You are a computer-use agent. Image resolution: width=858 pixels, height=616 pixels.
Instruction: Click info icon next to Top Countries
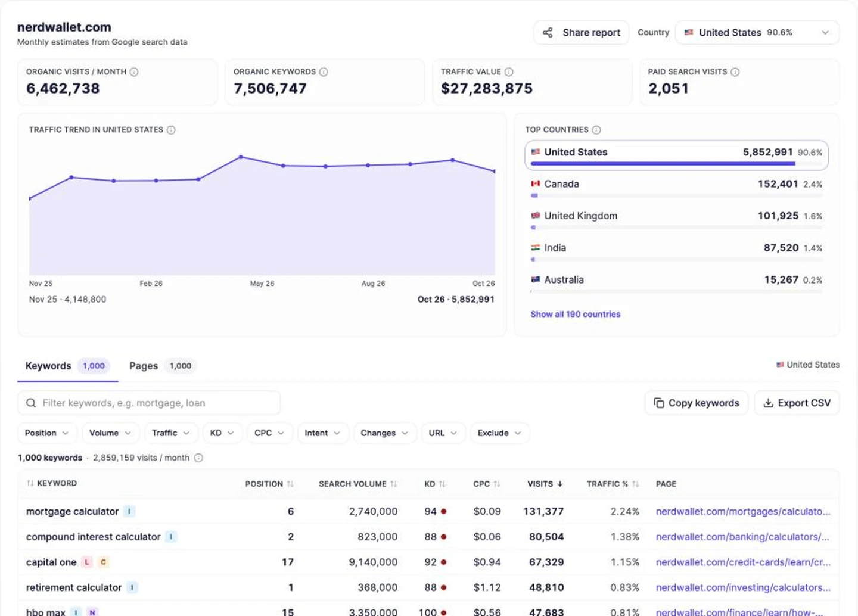click(x=596, y=130)
